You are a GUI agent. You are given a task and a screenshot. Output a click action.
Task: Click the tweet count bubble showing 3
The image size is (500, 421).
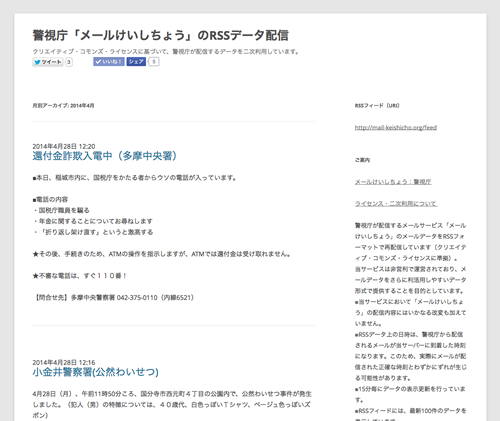[x=69, y=62]
